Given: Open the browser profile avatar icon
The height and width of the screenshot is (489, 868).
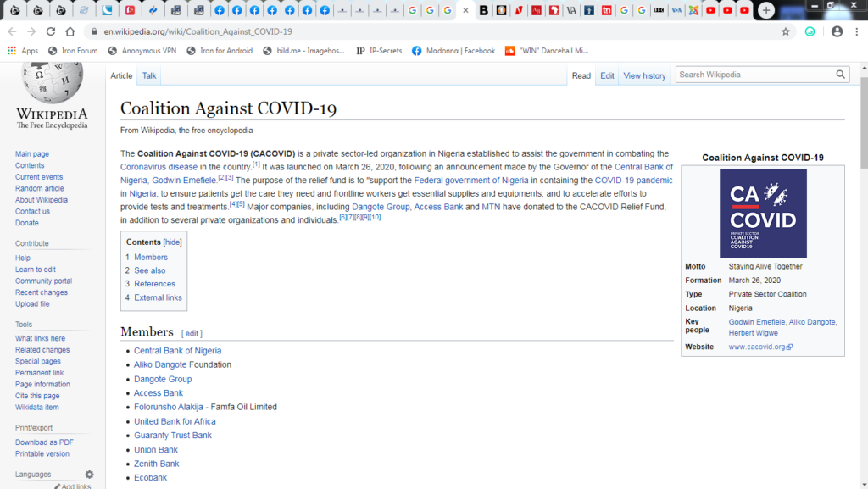Looking at the screenshot, I should (x=837, y=31).
